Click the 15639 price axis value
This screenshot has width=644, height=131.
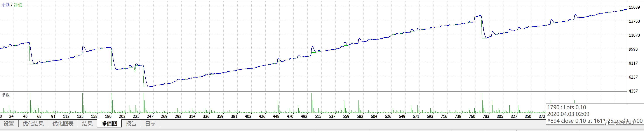(634, 7)
